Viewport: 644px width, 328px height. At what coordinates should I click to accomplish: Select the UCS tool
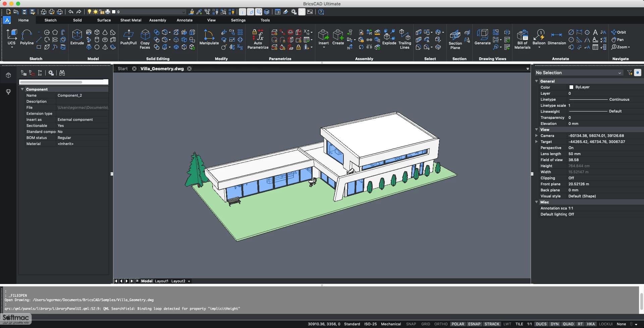pyautogui.click(x=11, y=38)
